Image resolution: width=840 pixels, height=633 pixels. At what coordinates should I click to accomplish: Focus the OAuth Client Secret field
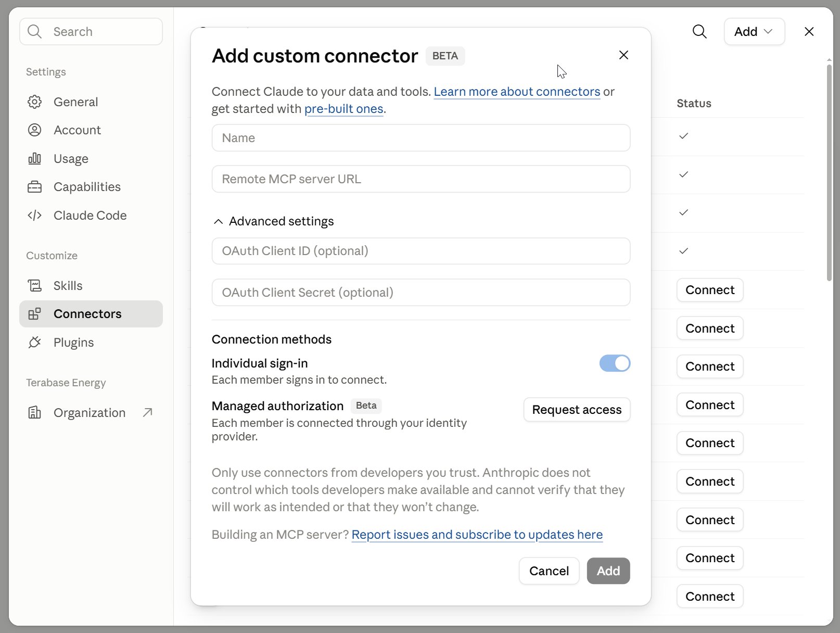click(x=421, y=293)
